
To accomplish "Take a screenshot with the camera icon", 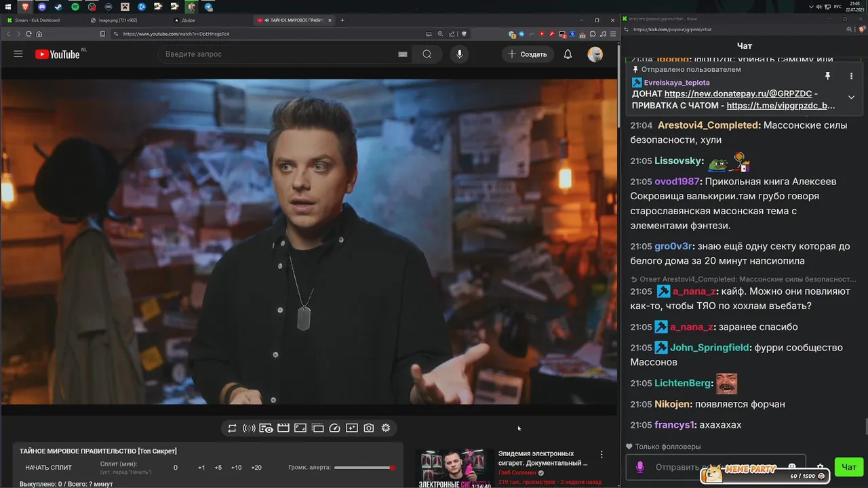I will point(369,428).
